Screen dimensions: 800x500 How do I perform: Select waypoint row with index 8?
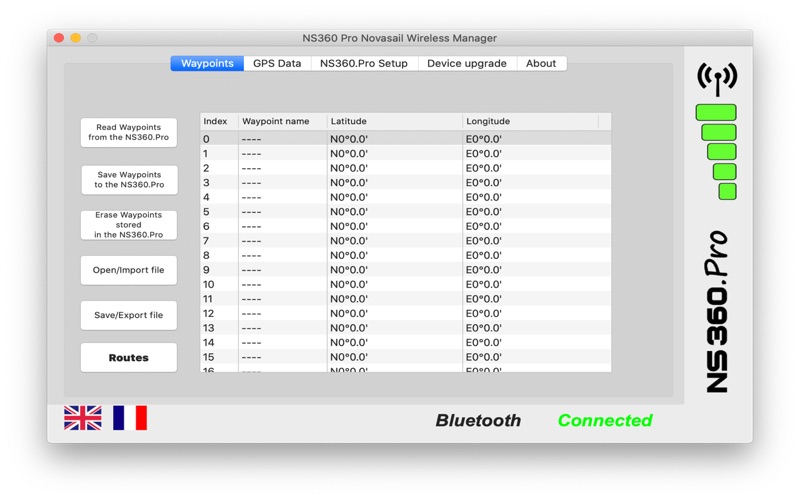406,255
